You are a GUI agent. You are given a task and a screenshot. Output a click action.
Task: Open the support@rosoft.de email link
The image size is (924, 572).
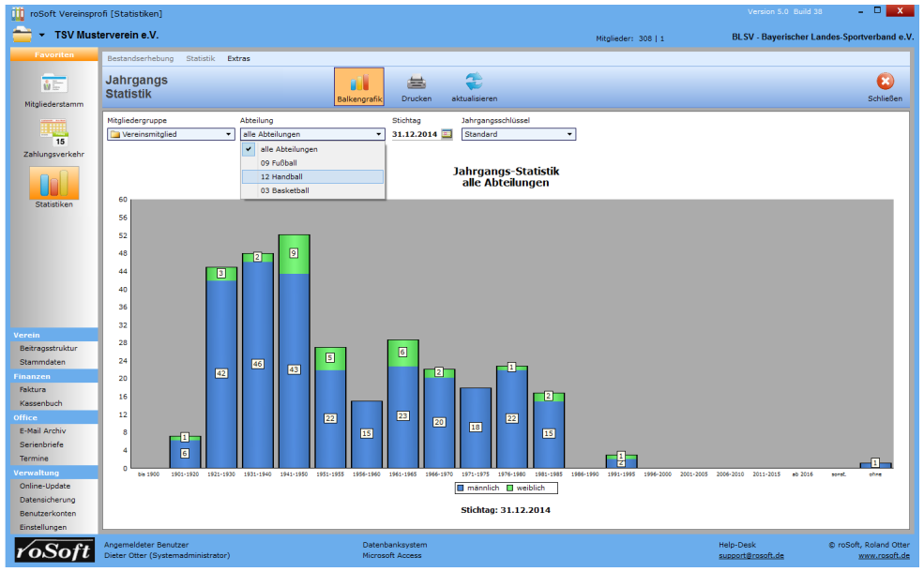pyautogui.click(x=751, y=555)
